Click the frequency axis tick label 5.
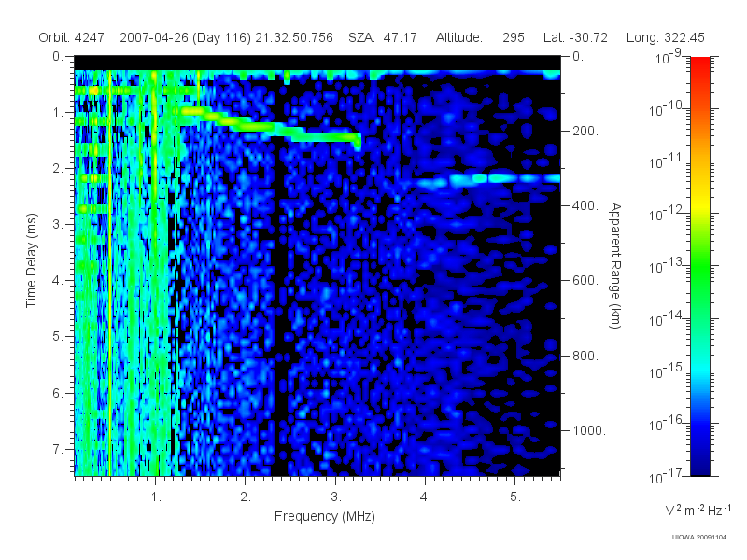Image resolution: width=747 pixels, height=560 pixels. 515,497
